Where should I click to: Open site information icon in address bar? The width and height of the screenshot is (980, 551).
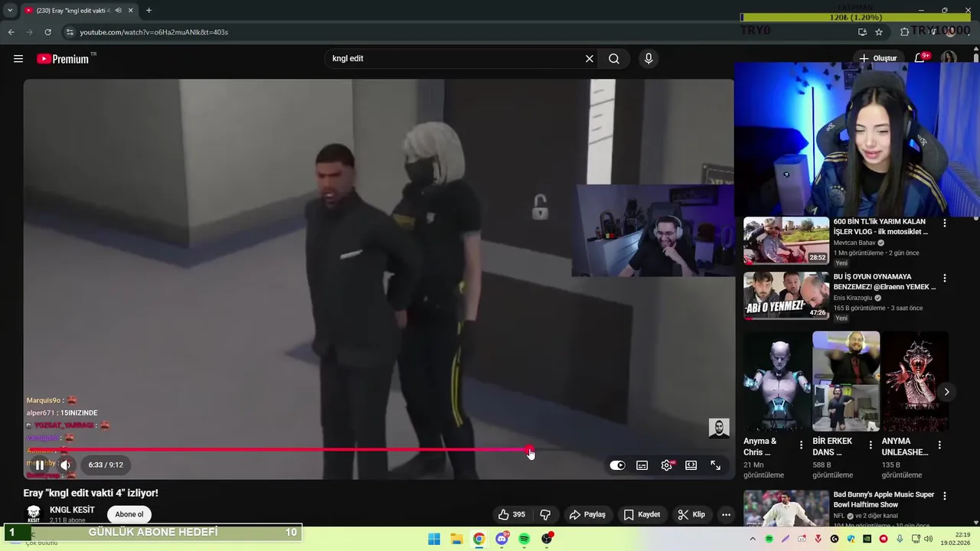tap(70, 32)
